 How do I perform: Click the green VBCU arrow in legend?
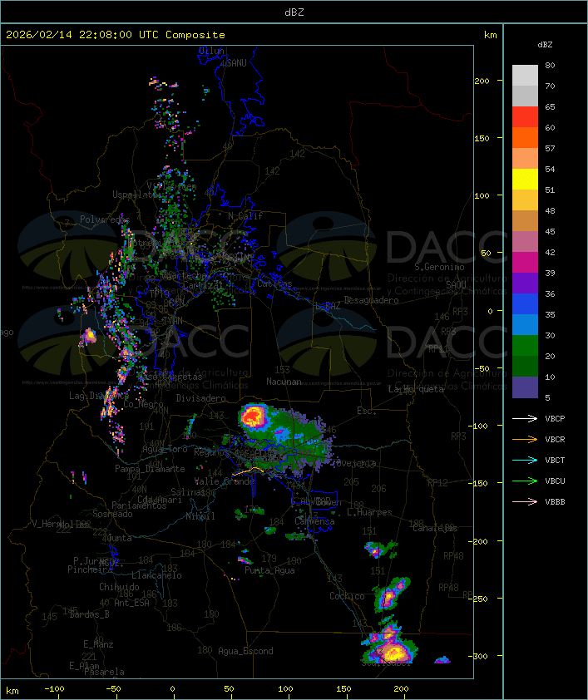pos(525,481)
